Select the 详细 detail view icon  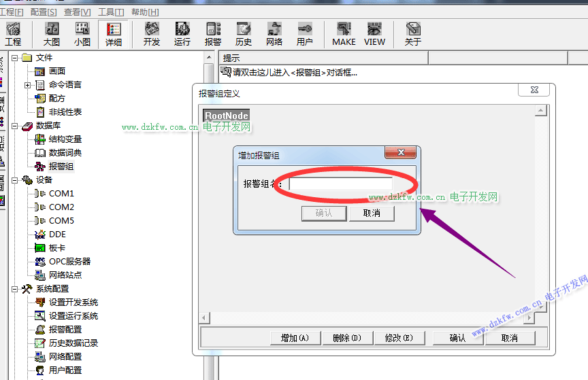click(114, 34)
